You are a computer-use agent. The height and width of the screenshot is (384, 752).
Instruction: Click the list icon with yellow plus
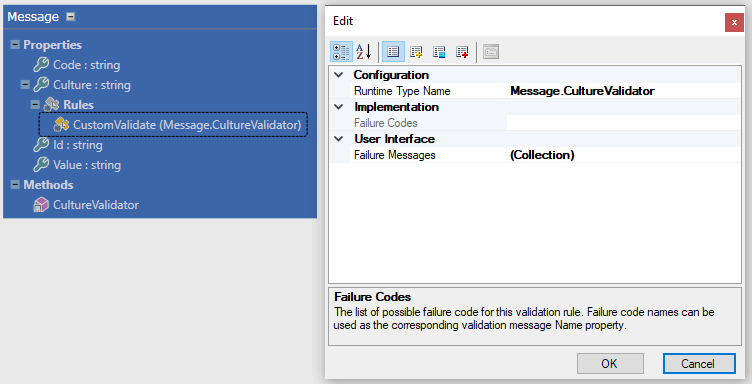coord(416,52)
